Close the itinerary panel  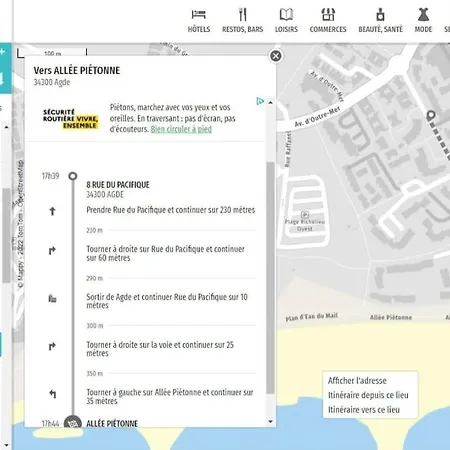[x=276, y=56]
